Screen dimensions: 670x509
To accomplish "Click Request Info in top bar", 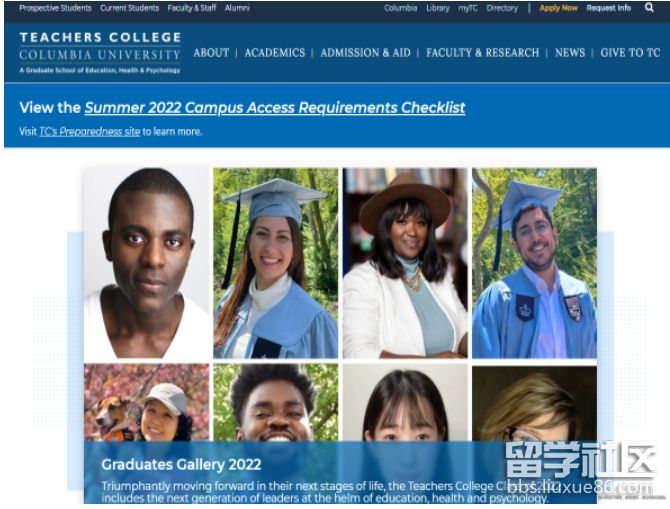I will click(x=608, y=8).
